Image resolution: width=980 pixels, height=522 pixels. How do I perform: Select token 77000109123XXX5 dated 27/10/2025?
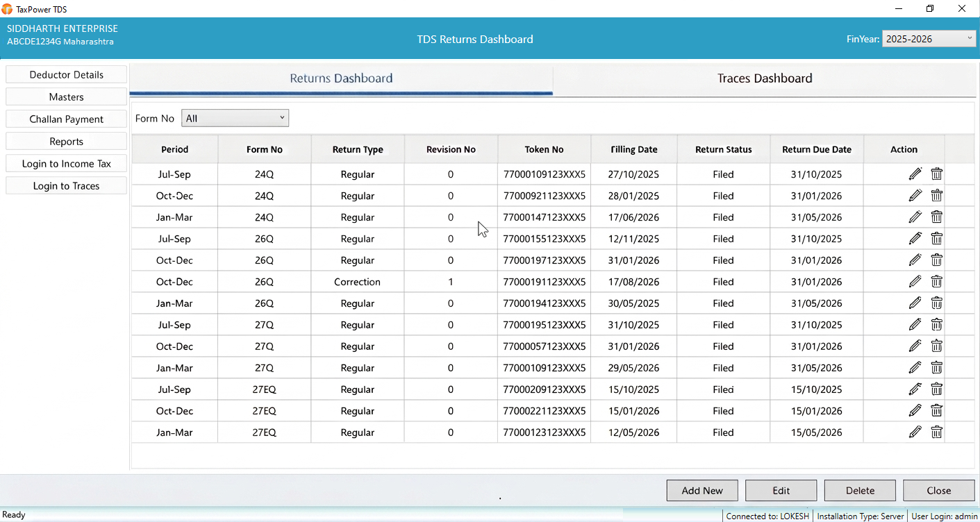545,174
